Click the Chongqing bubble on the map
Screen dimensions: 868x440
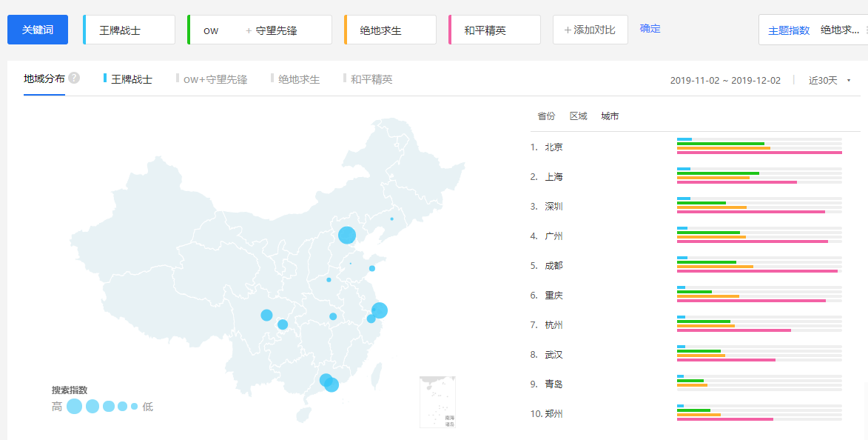pos(283,324)
